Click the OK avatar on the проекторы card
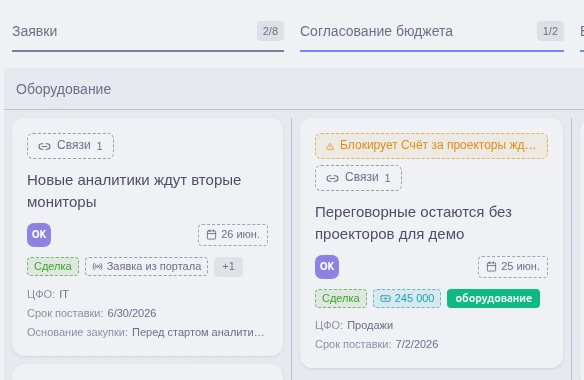584x380 pixels. (x=327, y=267)
